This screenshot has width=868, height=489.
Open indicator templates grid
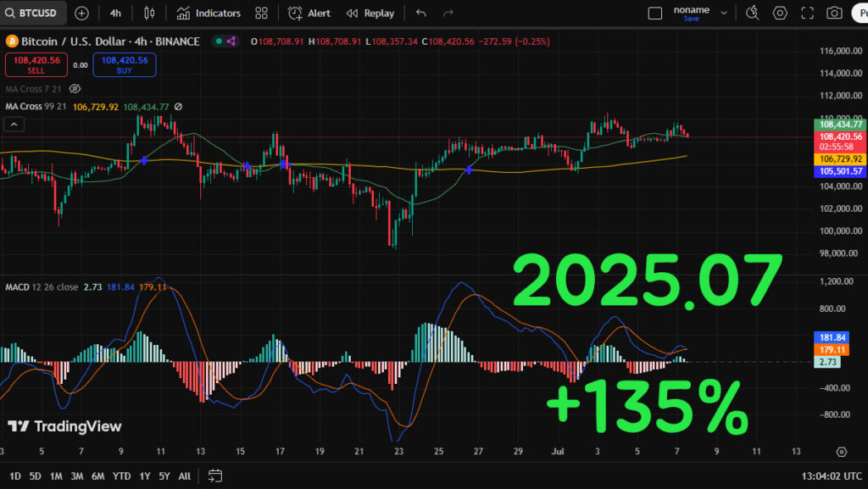[261, 14]
